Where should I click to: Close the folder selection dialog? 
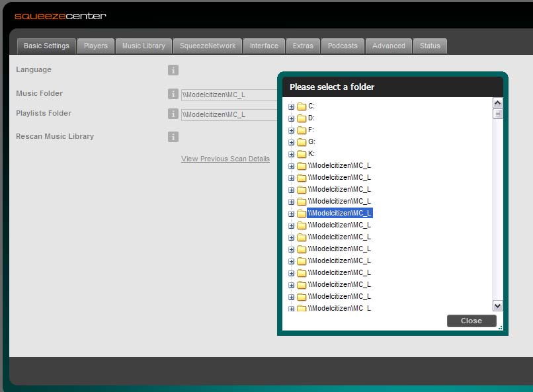pyautogui.click(x=471, y=321)
